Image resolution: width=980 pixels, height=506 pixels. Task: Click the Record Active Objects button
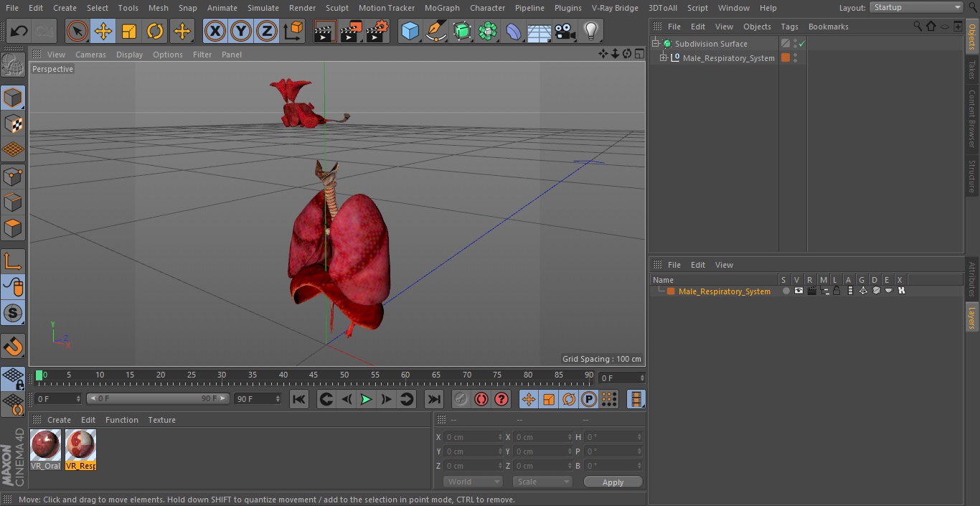pos(461,399)
